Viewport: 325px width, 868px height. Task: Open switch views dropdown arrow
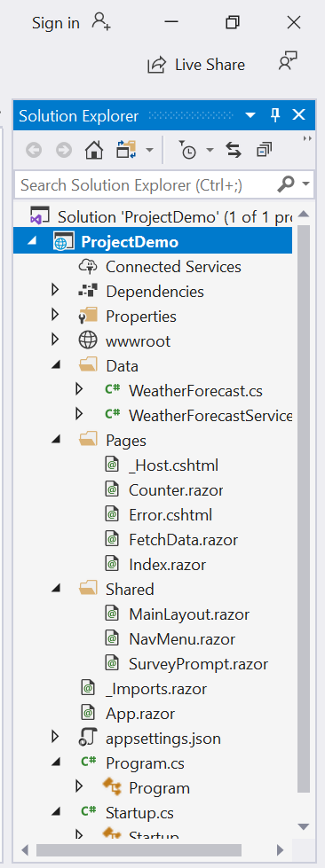149,150
